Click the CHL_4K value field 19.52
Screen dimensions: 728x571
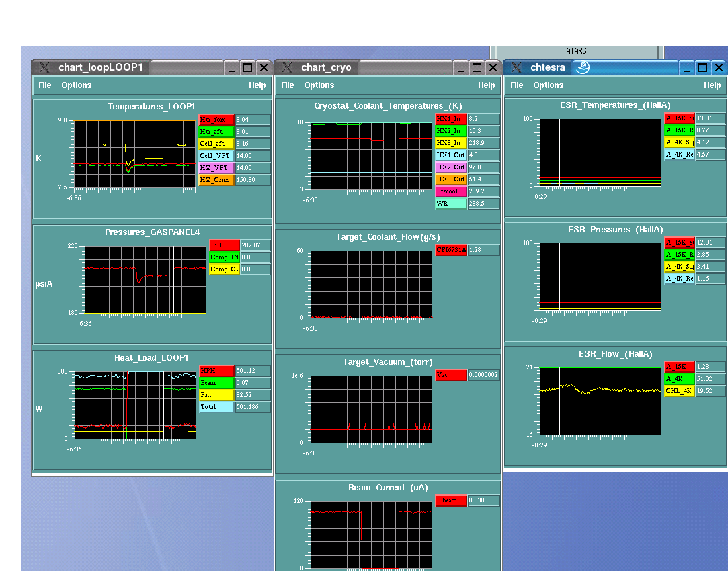point(711,391)
